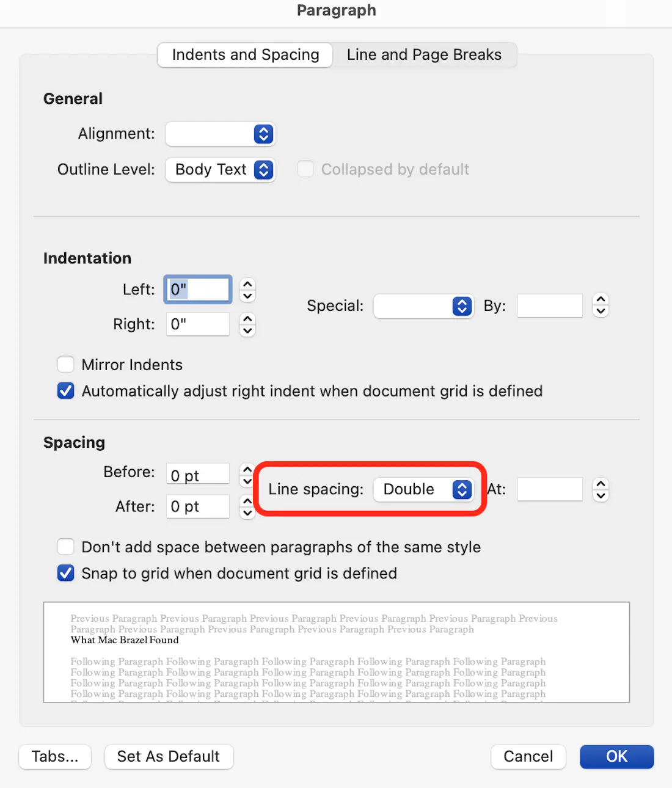
Task: Select the Indents and Spacing tab
Action: point(244,54)
